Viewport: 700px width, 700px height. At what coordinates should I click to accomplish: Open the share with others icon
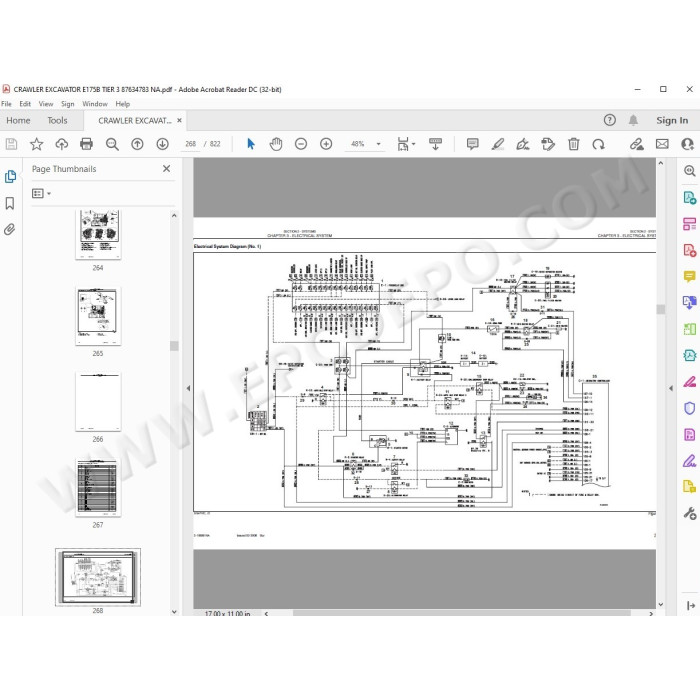[x=688, y=144]
